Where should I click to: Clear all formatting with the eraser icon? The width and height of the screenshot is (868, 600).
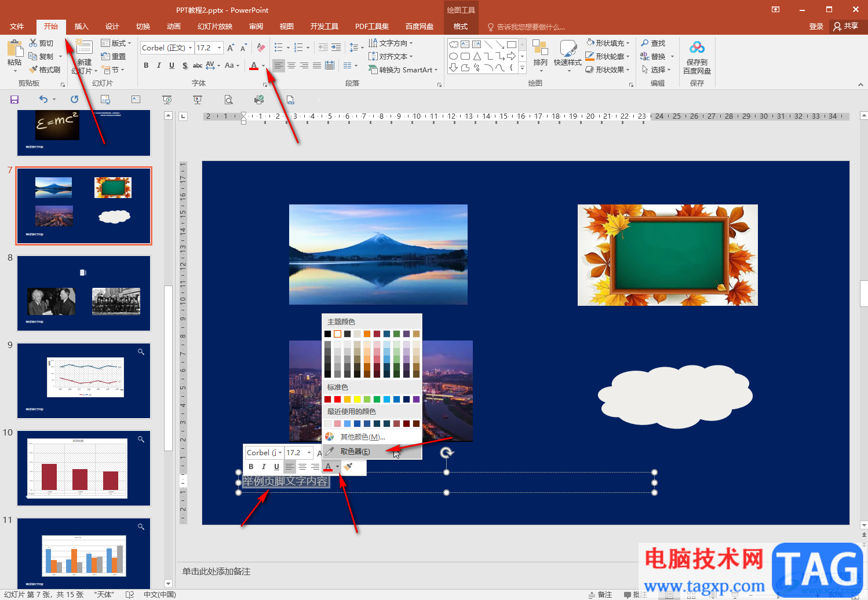click(x=261, y=47)
